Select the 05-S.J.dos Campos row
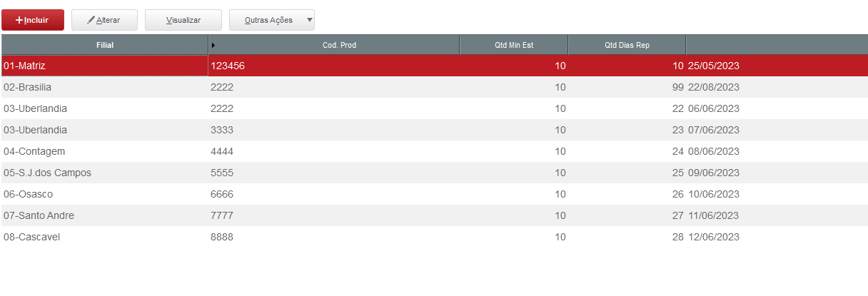868x296 pixels. [x=434, y=173]
